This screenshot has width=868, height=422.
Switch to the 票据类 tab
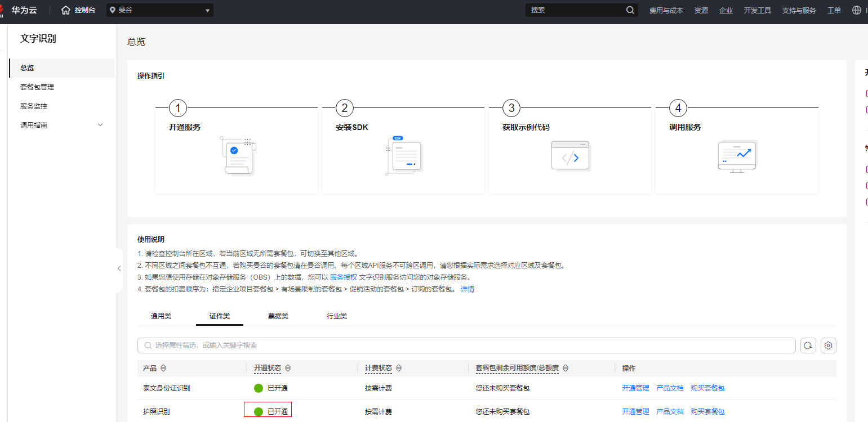click(x=278, y=316)
